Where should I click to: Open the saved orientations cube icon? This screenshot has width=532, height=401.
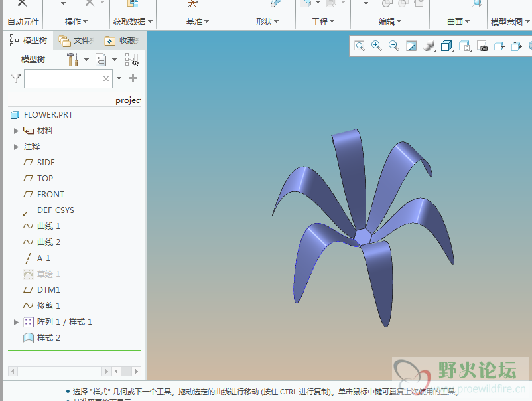point(446,46)
